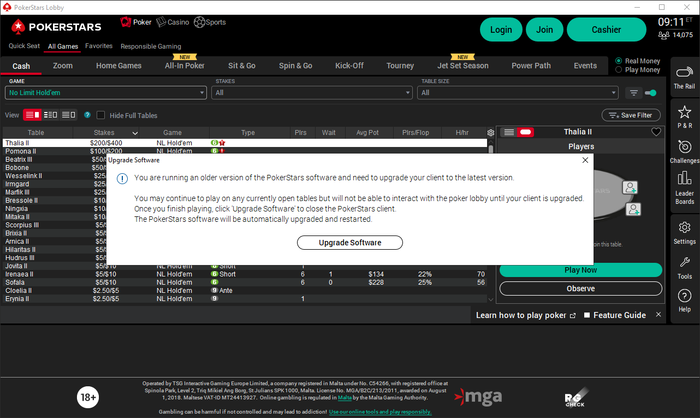The height and width of the screenshot is (418, 700).
Task: Click the Observe button
Action: [580, 288]
